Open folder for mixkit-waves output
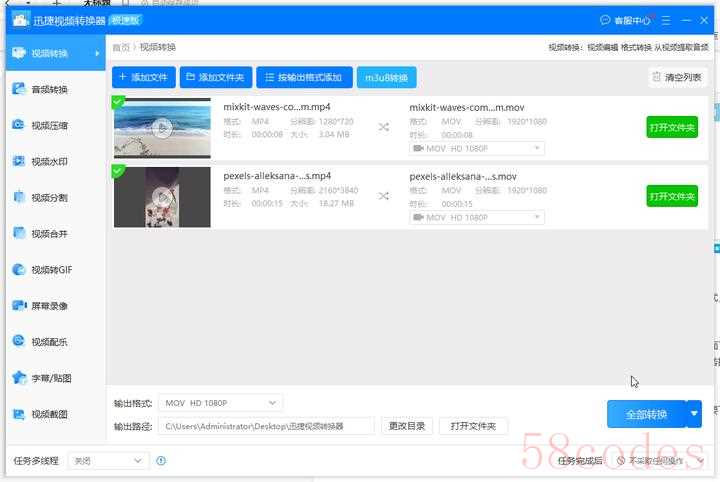720x482 pixels. tap(672, 127)
